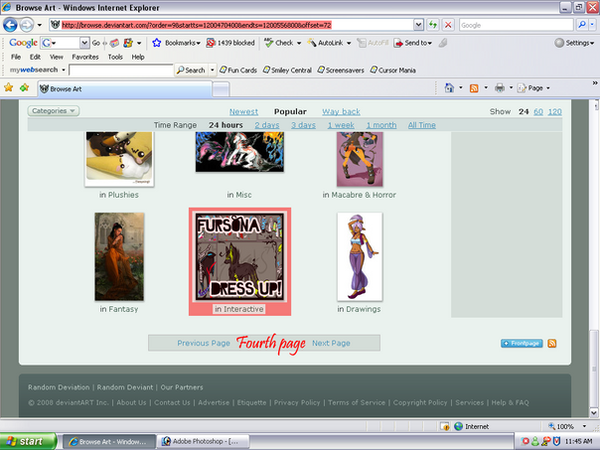Open the zoom level 100% dropdown
The height and width of the screenshot is (450, 600).
pos(584,426)
